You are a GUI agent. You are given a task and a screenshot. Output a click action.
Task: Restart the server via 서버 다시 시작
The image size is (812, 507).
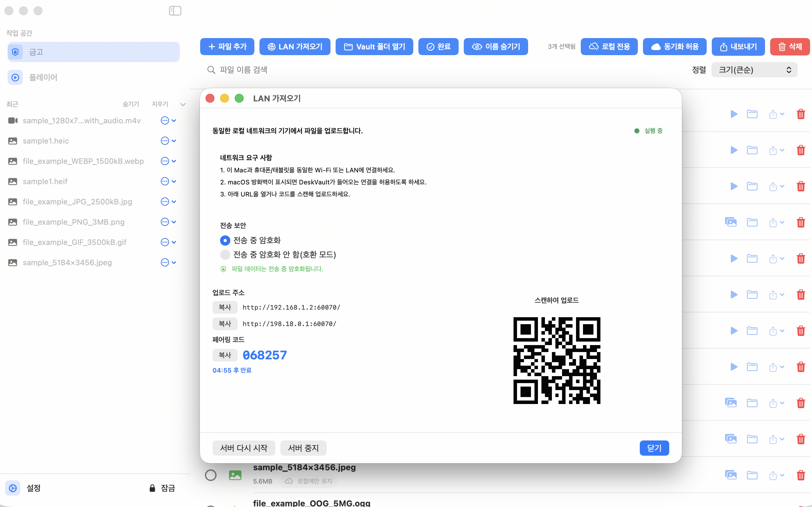point(244,448)
